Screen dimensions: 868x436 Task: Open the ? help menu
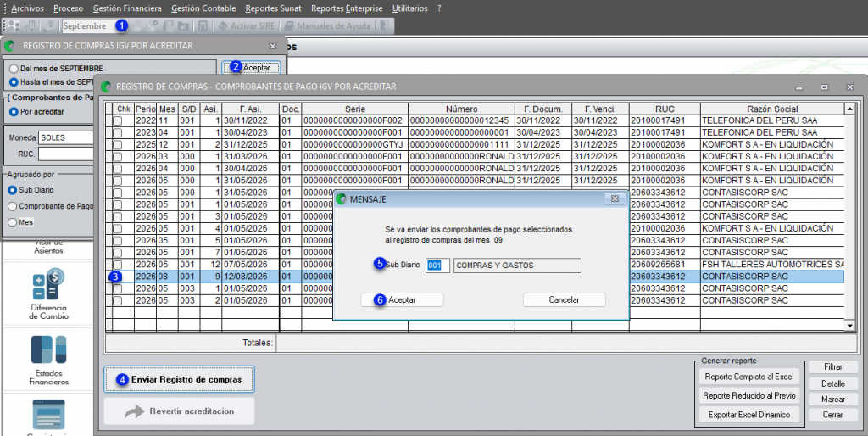pos(439,8)
